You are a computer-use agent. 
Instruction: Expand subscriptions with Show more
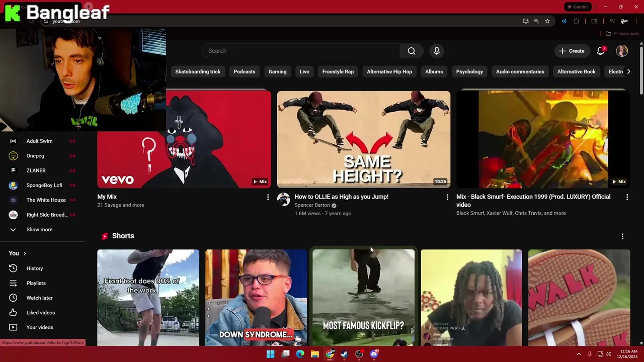(x=42, y=230)
